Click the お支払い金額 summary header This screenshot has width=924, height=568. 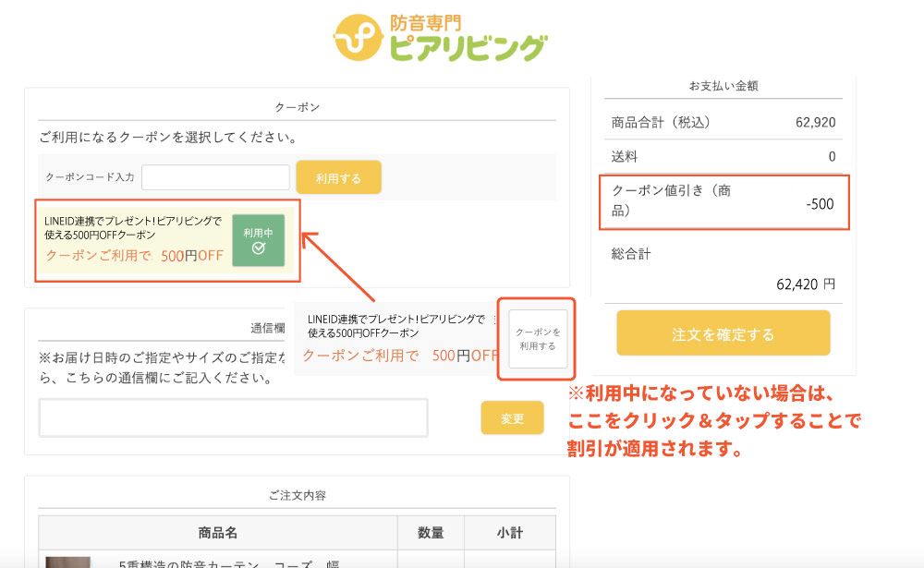click(x=723, y=83)
